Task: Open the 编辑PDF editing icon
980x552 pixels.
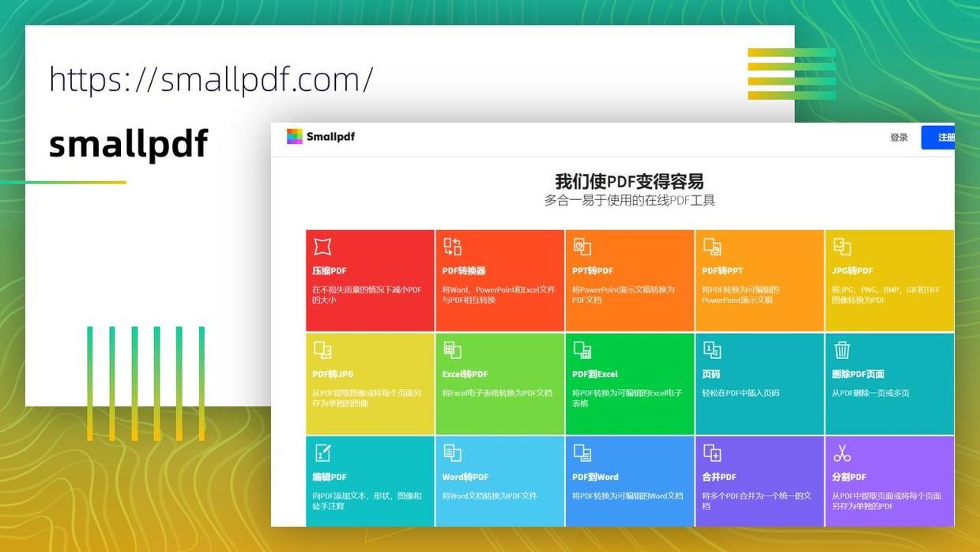Action: tap(322, 452)
